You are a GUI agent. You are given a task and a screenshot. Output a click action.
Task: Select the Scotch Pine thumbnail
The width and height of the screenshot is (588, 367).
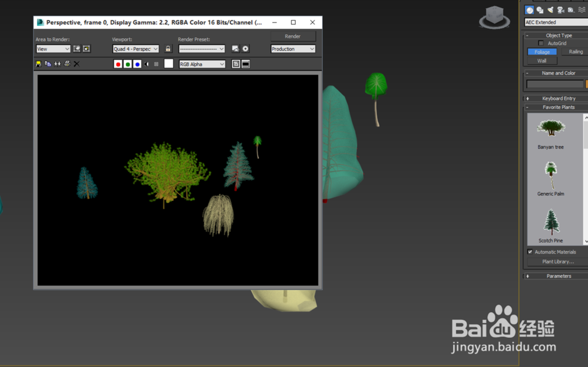[552, 222]
